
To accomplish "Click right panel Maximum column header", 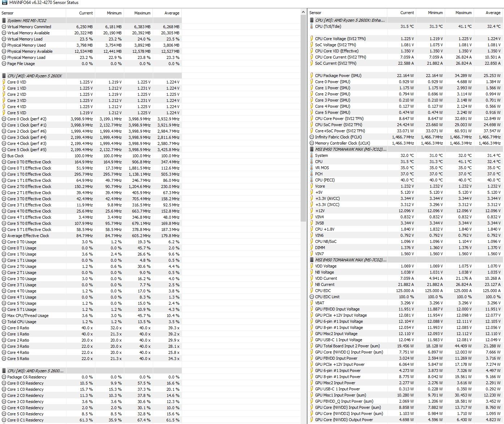I will click(459, 13).
